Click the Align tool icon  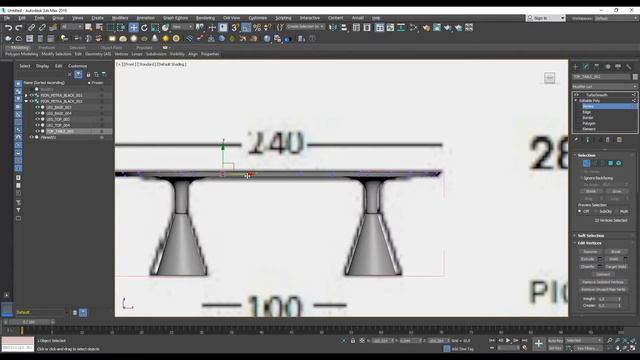point(344,28)
